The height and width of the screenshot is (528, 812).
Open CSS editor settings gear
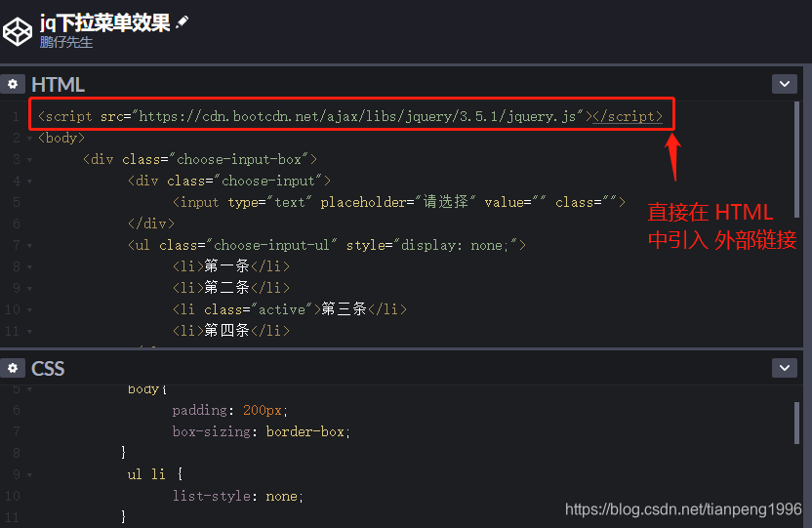tap(13, 368)
